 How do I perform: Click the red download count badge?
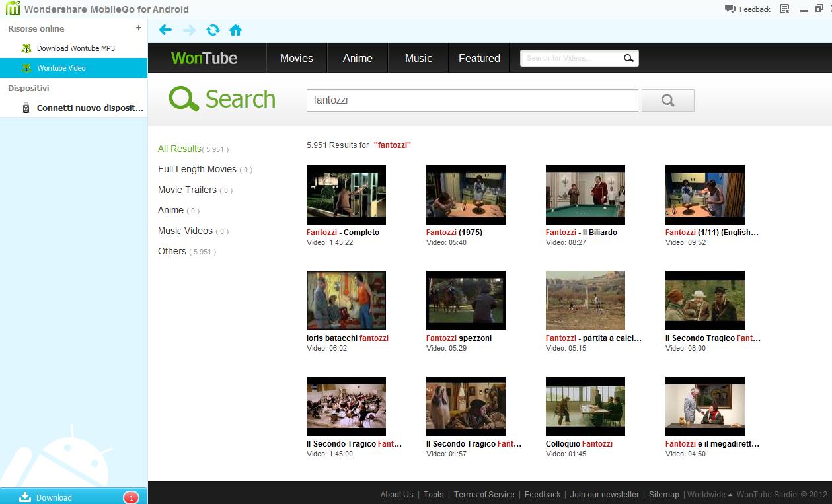click(131, 497)
